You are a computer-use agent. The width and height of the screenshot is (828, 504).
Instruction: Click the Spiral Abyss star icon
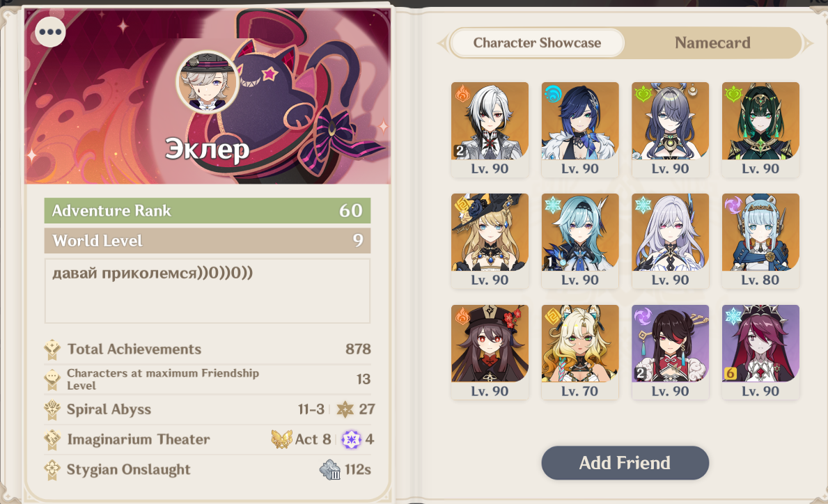pyautogui.click(x=345, y=409)
